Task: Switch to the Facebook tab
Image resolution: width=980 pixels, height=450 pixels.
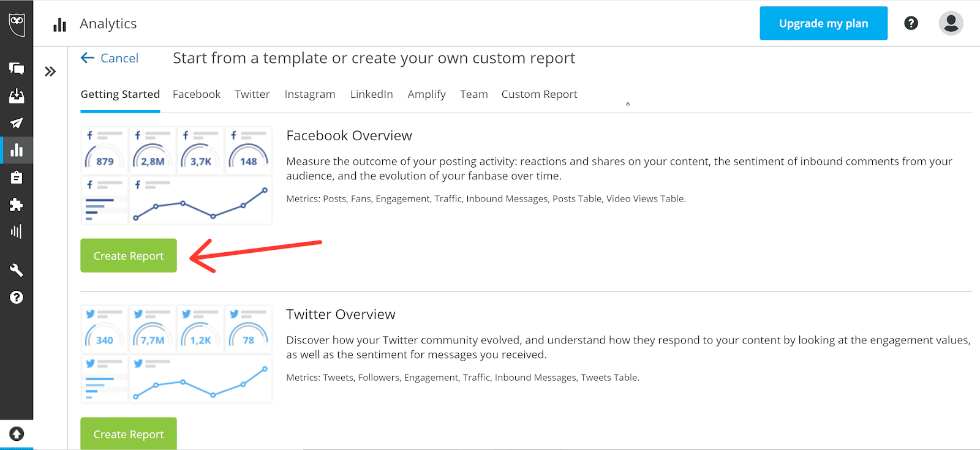Action: click(196, 94)
